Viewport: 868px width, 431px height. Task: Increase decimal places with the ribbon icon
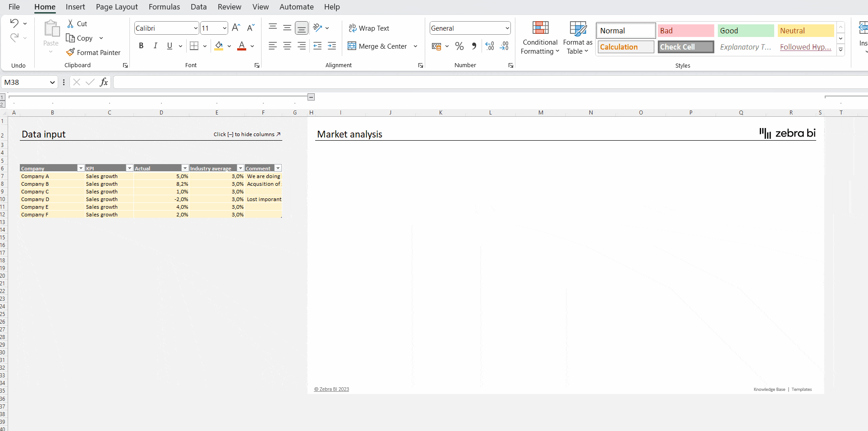coord(489,46)
